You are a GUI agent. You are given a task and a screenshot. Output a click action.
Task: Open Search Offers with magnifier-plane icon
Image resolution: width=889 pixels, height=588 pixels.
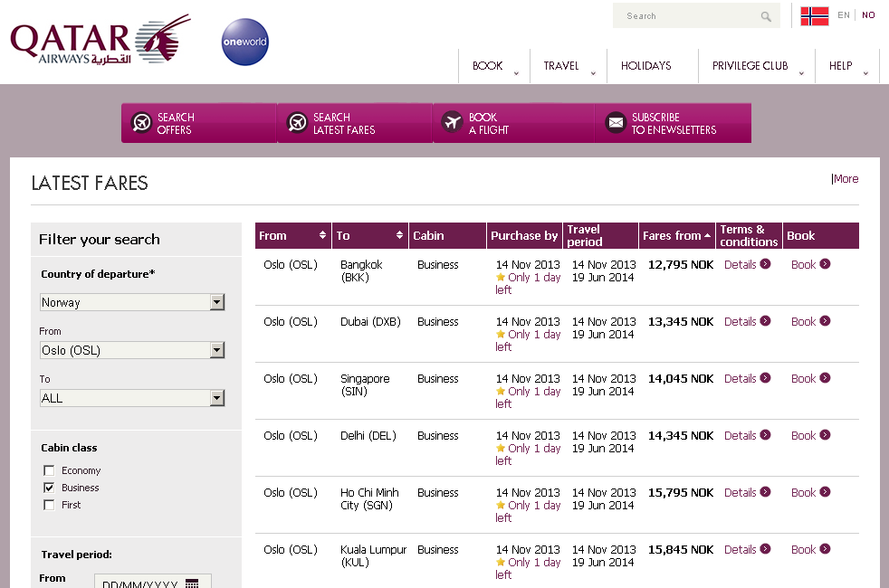142,123
